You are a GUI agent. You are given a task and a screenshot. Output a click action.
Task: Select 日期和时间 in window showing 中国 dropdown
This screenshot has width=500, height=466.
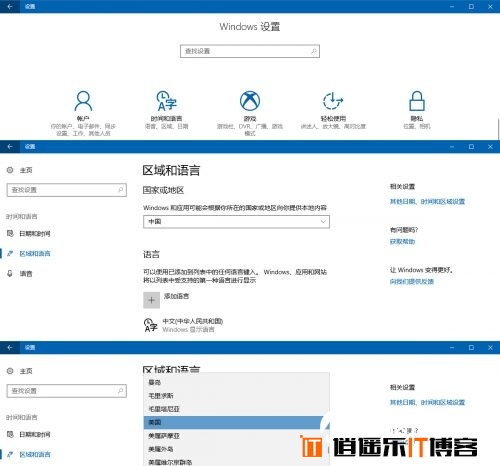point(35,234)
